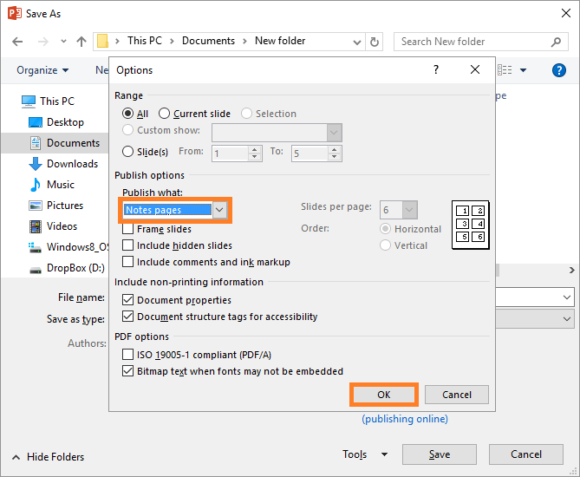The height and width of the screenshot is (477, 580).
Task: Click the PowerPoint icon in title bar
Action: (14, 13)
